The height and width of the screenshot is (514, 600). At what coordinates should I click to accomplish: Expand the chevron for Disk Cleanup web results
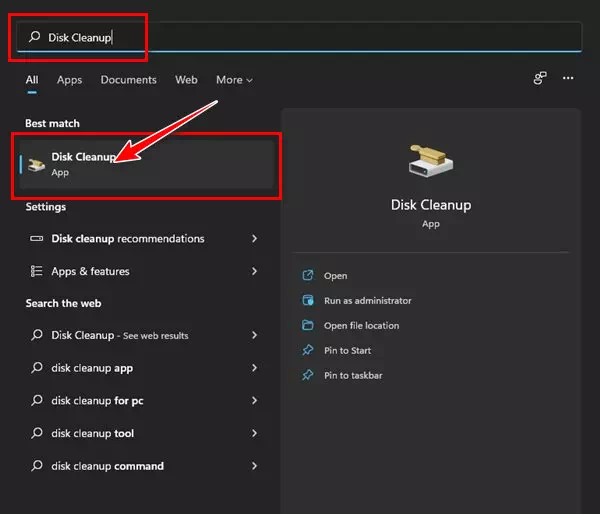(254, 335)
